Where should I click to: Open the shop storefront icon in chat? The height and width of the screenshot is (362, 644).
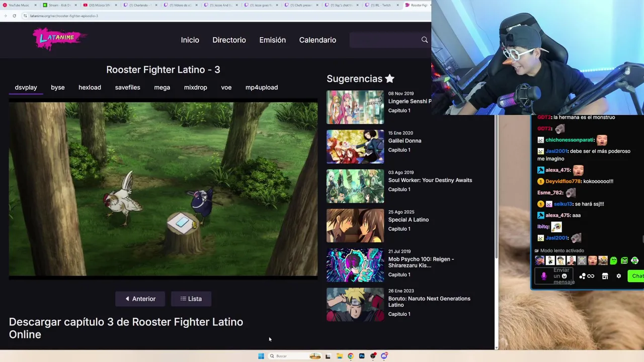605,276
